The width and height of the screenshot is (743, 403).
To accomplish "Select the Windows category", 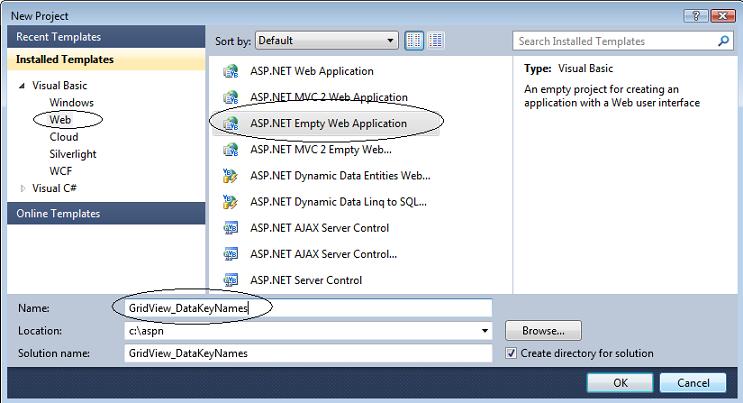I will point(72,102).
